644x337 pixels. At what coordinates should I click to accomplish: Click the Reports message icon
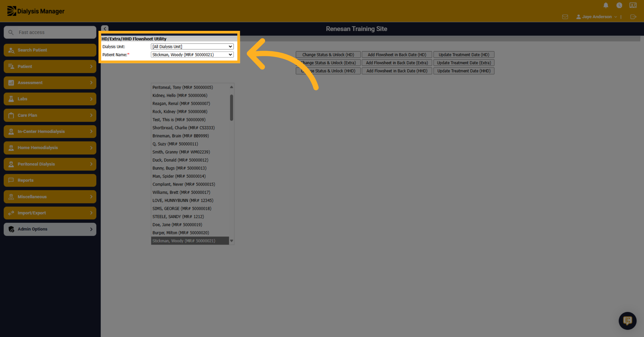[x=11, y=180]
